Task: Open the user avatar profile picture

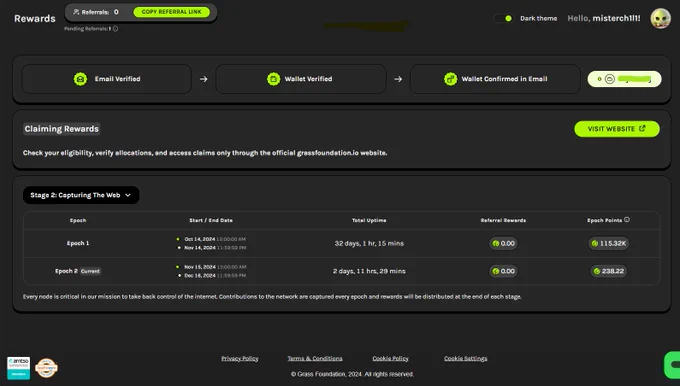Action: [660, 18]
